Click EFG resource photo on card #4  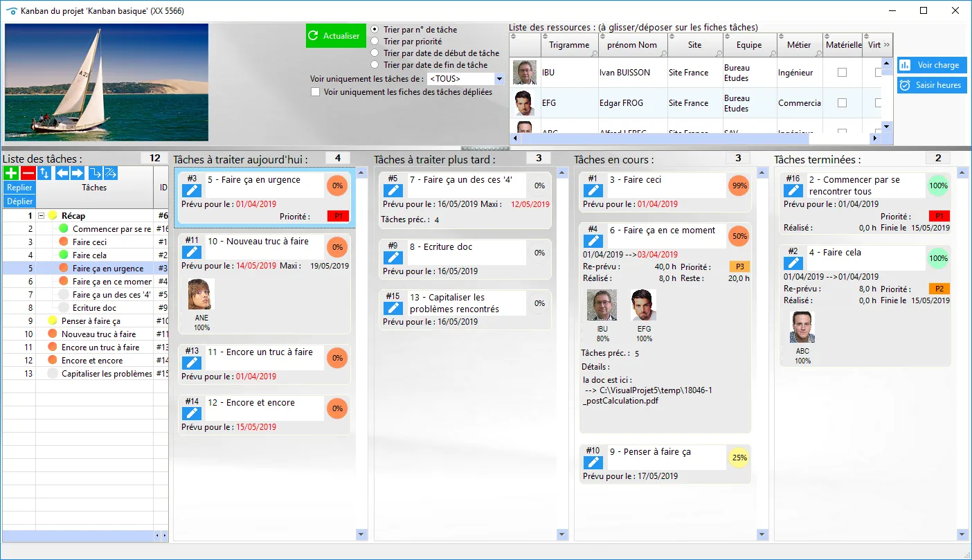[x=644, y=305]
